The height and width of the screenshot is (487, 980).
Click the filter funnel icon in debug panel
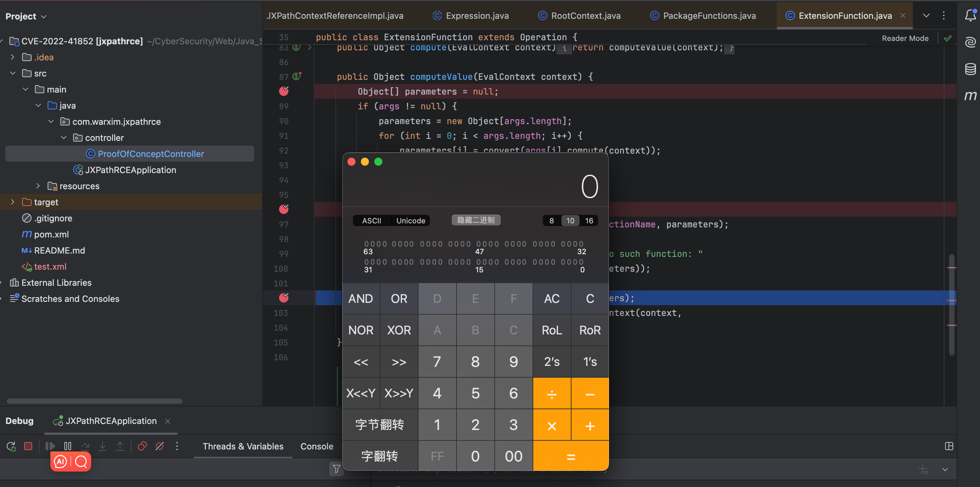pyautogui.click(x=336, y=469)
